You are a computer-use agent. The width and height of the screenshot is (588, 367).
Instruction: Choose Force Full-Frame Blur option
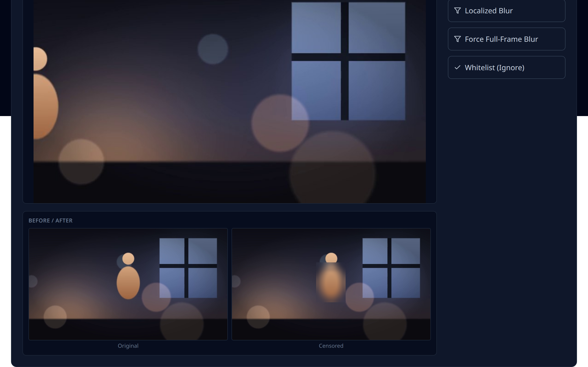(x=506, y=39)
